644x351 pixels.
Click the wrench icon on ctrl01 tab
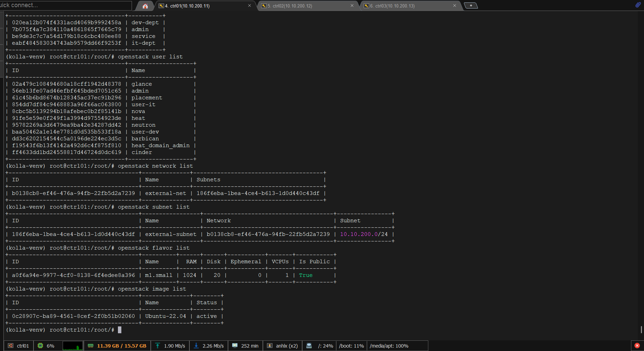coord(161,6)
